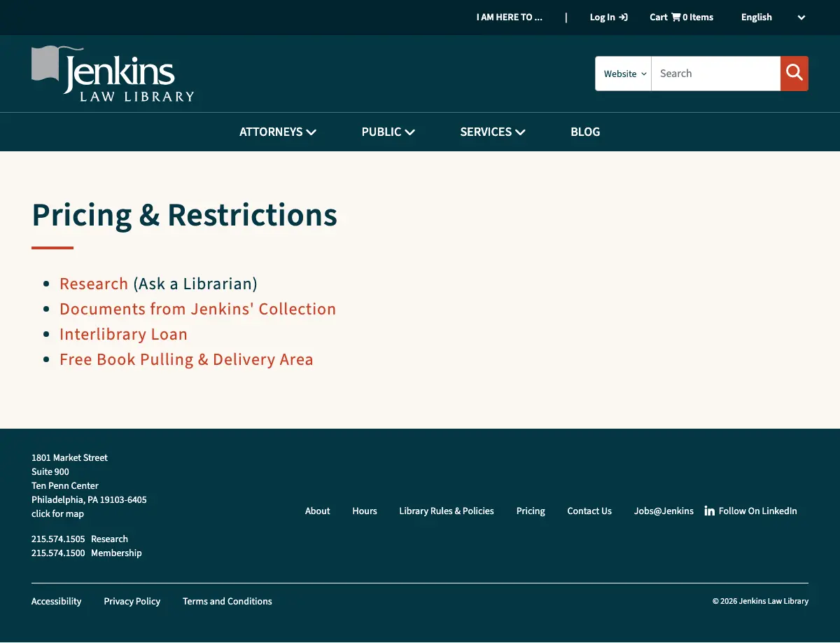This screenshot has width=840, height=643.
Task: Click the Log In arrow icon
Action: [x=623, y=18]
